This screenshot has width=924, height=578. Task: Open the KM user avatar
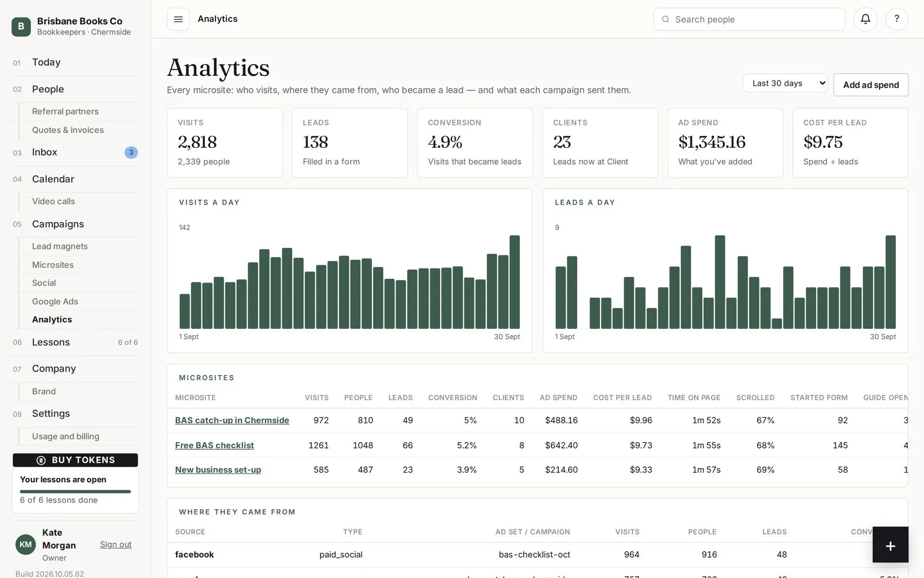(x=25, y=544)
